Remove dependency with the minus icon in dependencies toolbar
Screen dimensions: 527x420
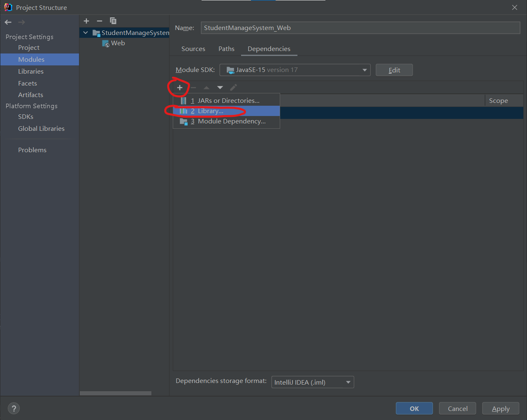tap(193, 88)
